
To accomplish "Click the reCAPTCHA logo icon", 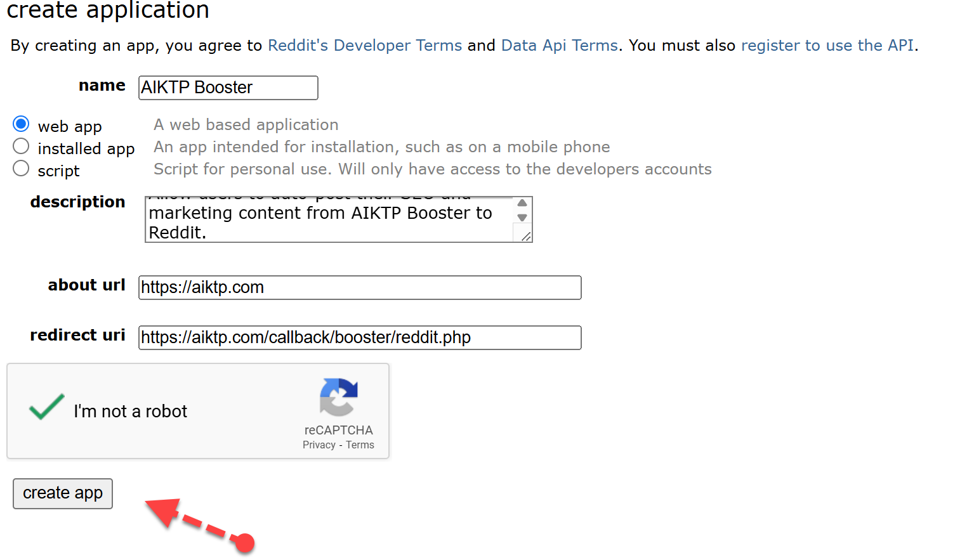I will pos(339,397).
